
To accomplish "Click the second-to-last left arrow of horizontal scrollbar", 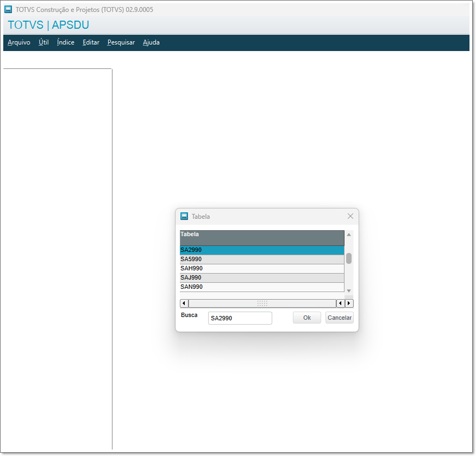I will coord(341,303).
